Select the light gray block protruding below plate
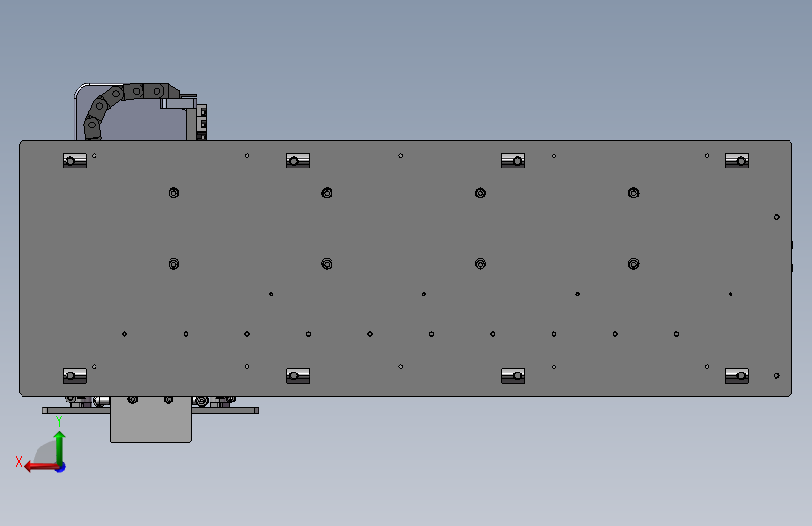Screen dimensions: 812x526 (x=151, y=419)
